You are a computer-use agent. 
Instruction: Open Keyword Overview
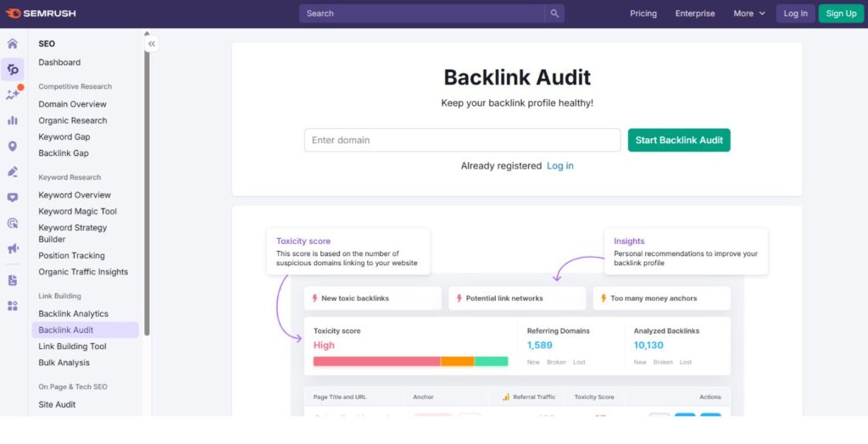tap(75, 195)
